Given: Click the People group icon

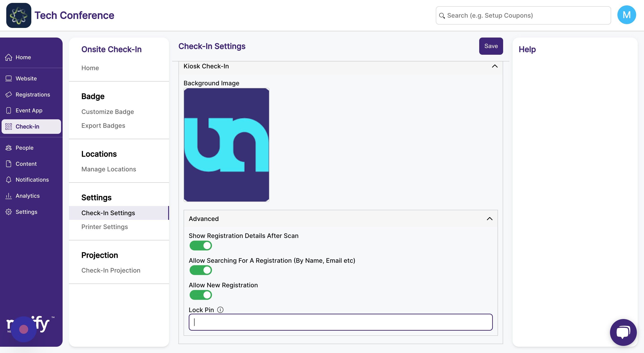Looking at the screenshot, I should [x=8, y=148].
